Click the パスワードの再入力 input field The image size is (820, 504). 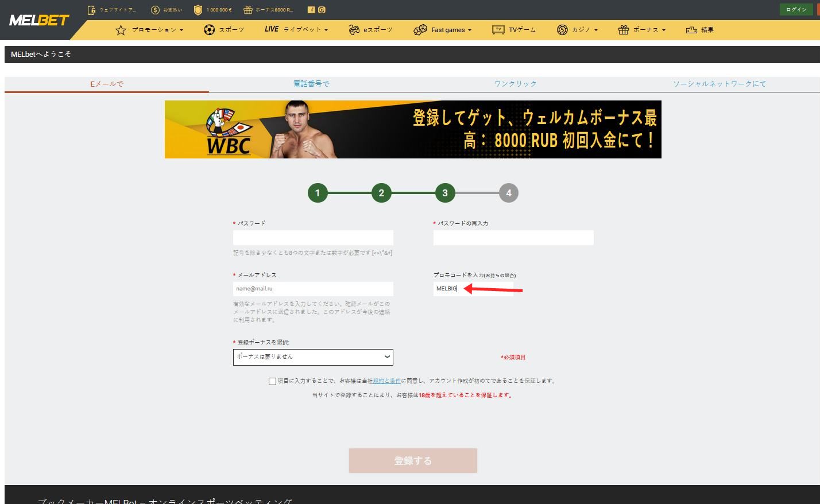coord(513,238)
